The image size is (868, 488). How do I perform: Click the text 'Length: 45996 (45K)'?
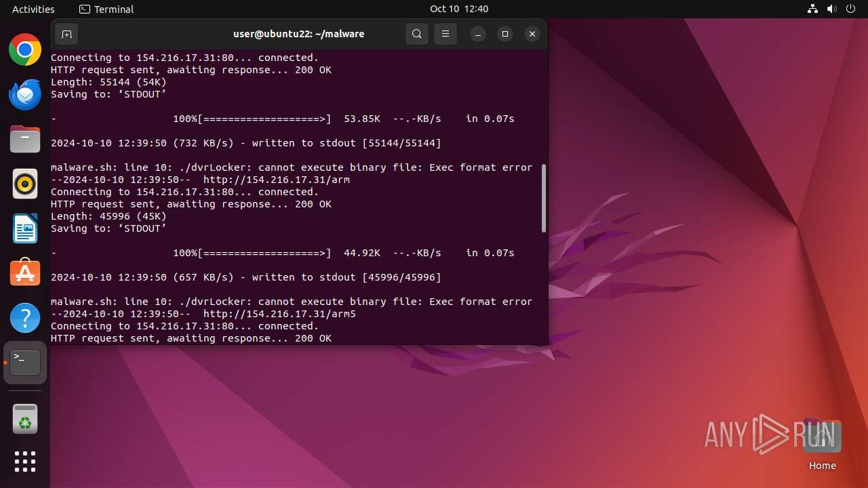108,216
